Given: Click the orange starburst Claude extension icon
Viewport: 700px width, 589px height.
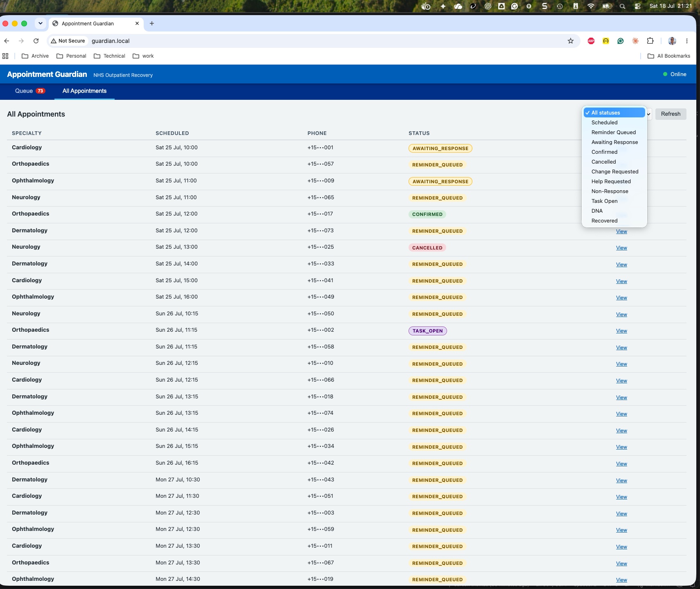Looking at the screenshot, I should pyautogui.click(x=635, y=41).
